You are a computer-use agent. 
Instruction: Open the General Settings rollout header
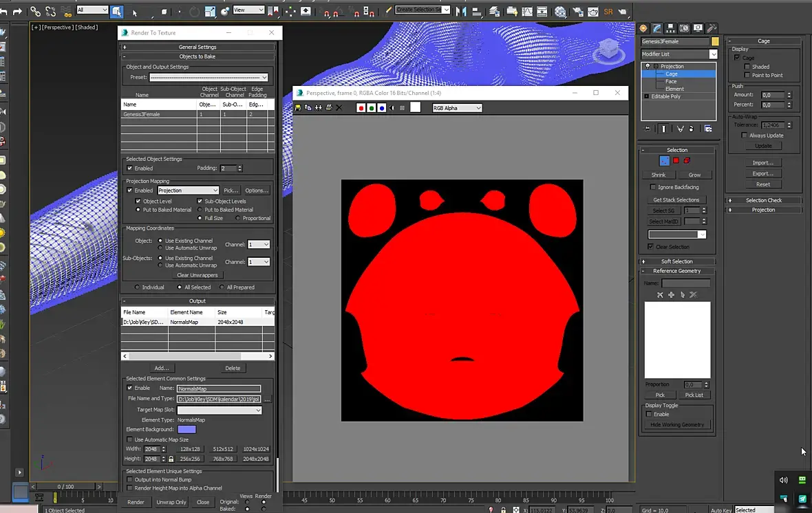tap(197, 47)
